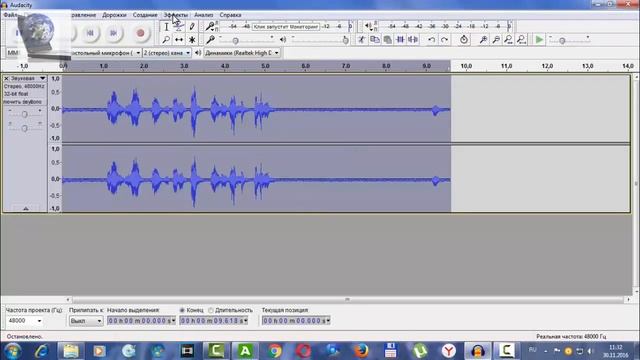
Task: Open the Snap To dropdown
Action: coord(86,321)
